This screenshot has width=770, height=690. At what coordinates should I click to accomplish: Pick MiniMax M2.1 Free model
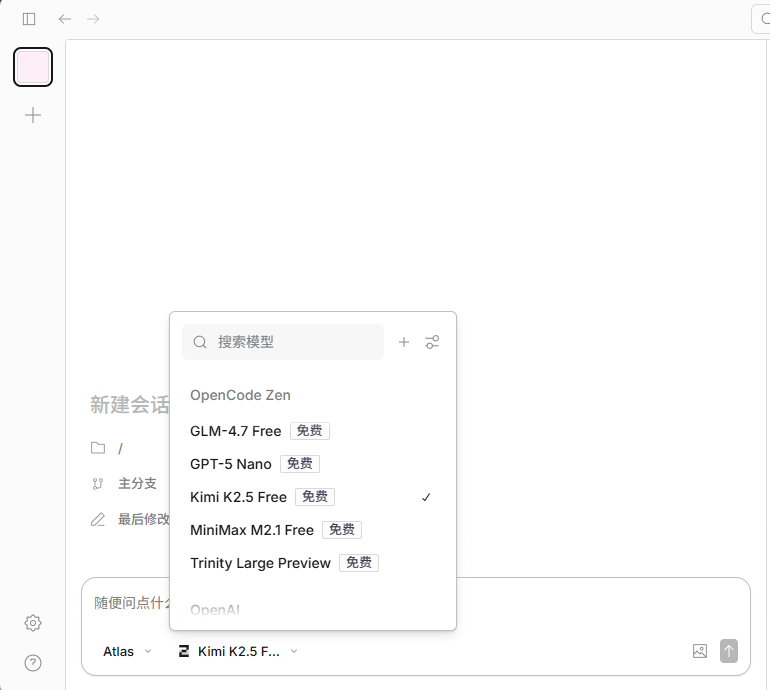click(312, 529)
